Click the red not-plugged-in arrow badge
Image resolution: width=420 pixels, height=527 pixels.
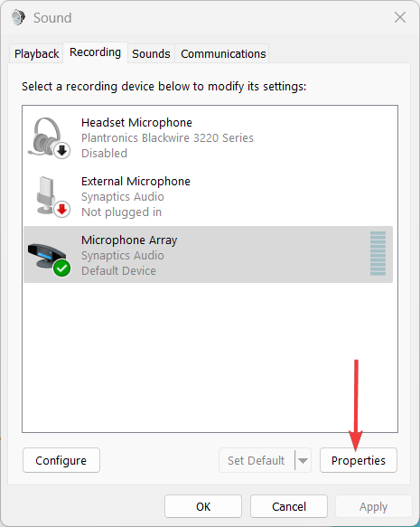[61, 210]
